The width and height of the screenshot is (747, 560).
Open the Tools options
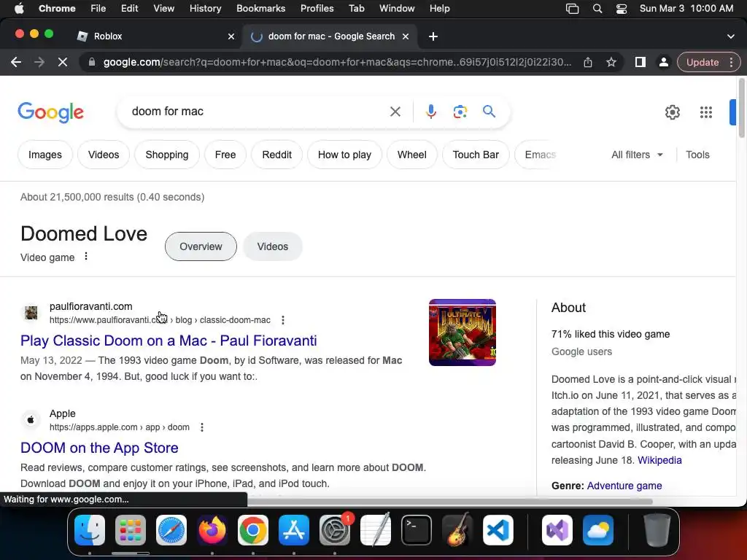697,155
